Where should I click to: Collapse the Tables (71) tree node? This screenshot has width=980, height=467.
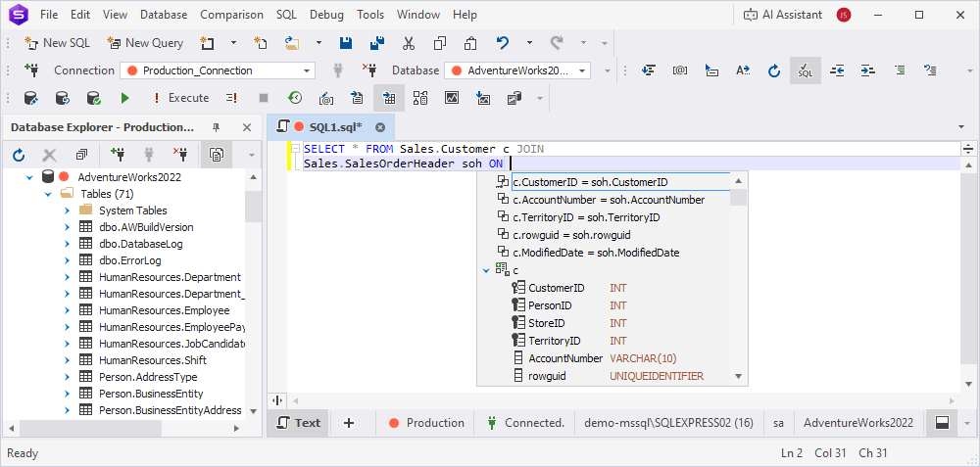click(49, 194)
